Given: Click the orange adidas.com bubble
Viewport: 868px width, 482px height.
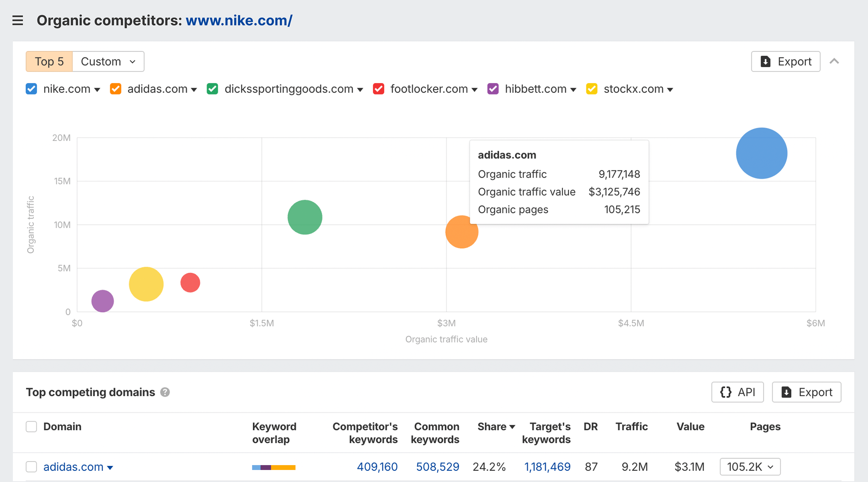Looking at the screenshot, I should point(461,232).
